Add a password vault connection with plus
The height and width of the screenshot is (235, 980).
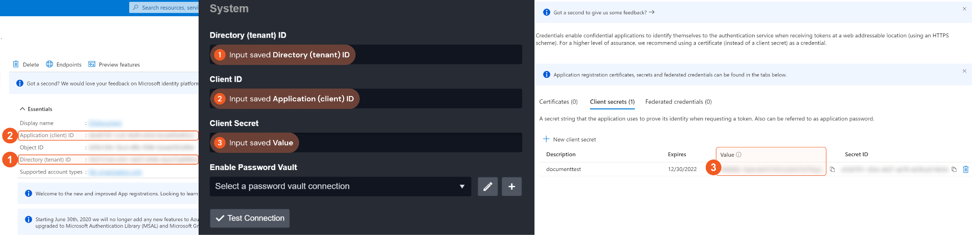tap(512, 186)
